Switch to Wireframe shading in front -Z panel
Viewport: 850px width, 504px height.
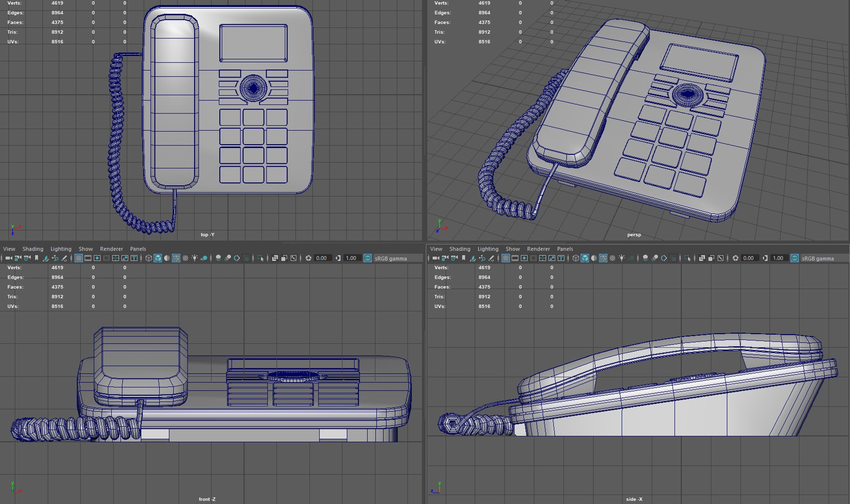pyautogui.click(x=148, y=258)
